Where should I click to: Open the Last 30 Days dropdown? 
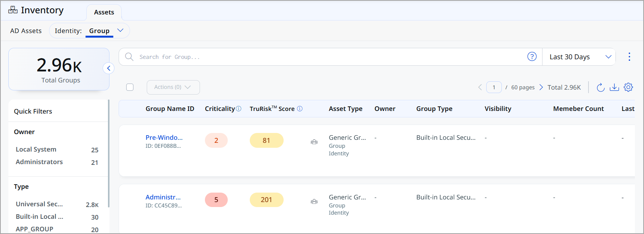click(579, 57)
